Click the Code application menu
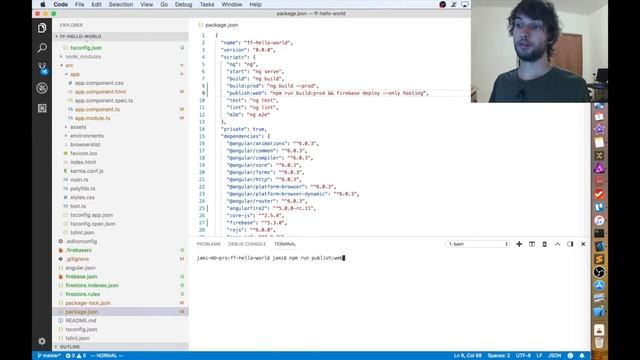The width and height of the screenshot is (640, 360). 60,4
